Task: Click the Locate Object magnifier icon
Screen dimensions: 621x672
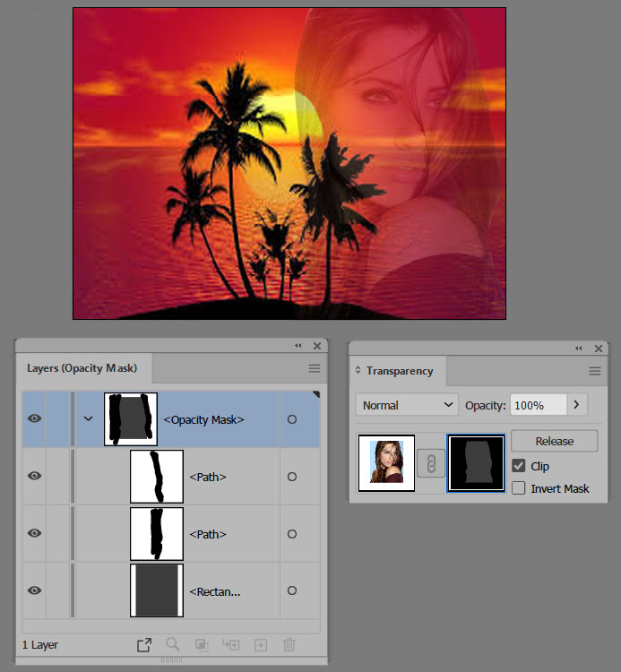Action: tap(172, 644)
